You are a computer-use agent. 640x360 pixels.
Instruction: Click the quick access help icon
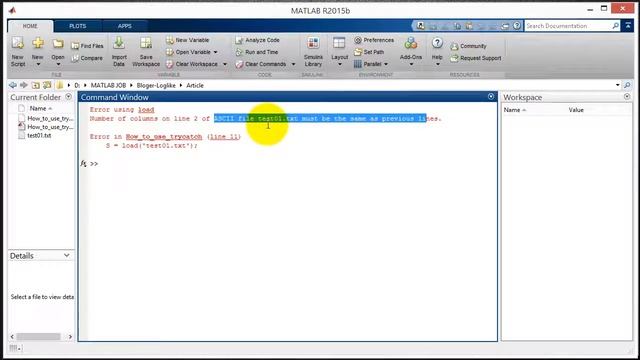[517, 26]
